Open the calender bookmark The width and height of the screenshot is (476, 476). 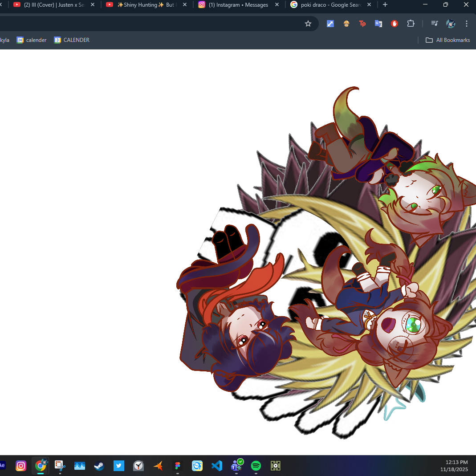pyautogui.click(x=31, y=40)
